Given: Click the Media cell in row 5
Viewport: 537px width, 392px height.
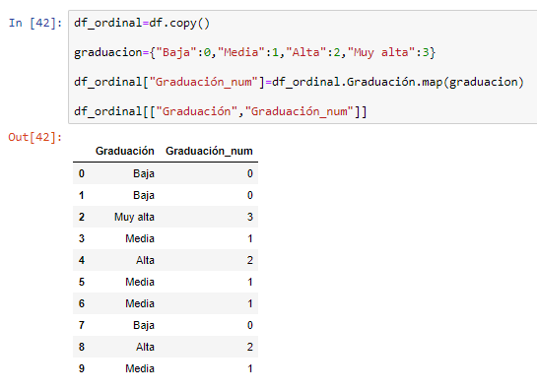Looking at the screenshot, I should (x=140, y=282).
